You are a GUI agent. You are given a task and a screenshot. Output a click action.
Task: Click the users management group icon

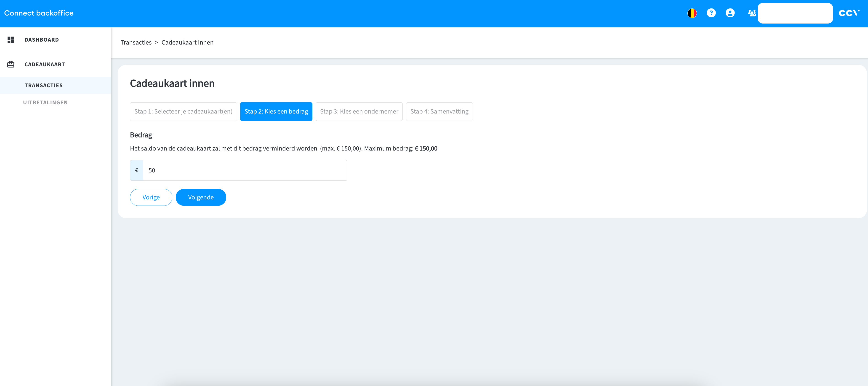click(x=751, y=13)
